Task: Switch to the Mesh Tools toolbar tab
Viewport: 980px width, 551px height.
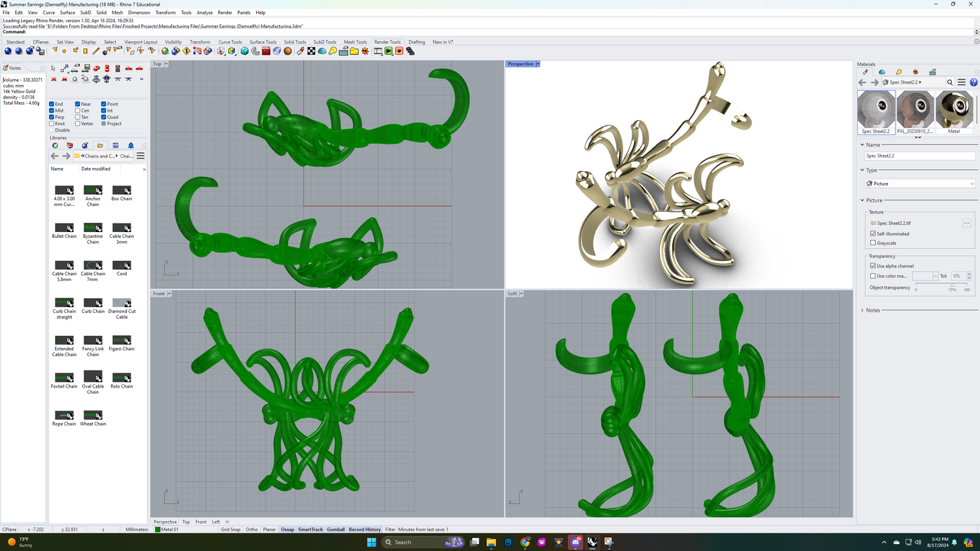Action: pos(355,42)
